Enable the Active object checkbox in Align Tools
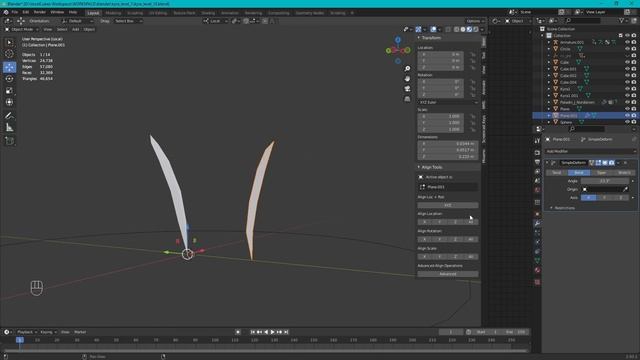Viewport: 640px width, 360px height. coord(421,177)
